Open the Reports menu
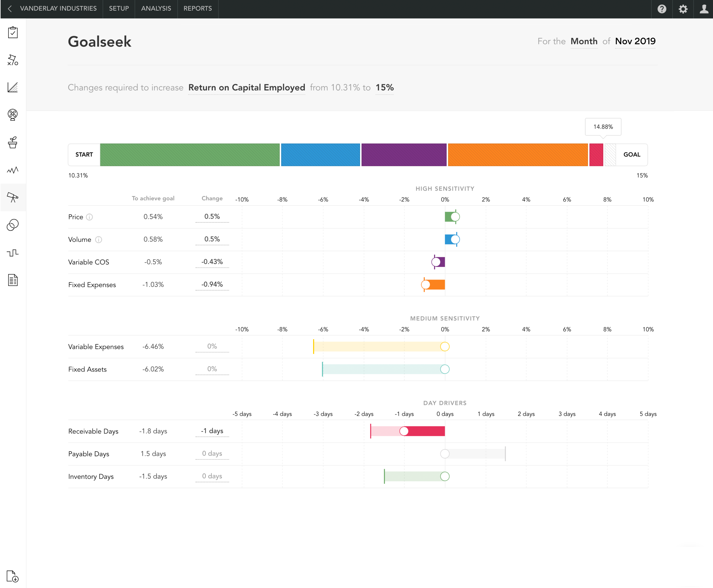Viewport: 713px width, 588px height. click(x=197, y=9)
